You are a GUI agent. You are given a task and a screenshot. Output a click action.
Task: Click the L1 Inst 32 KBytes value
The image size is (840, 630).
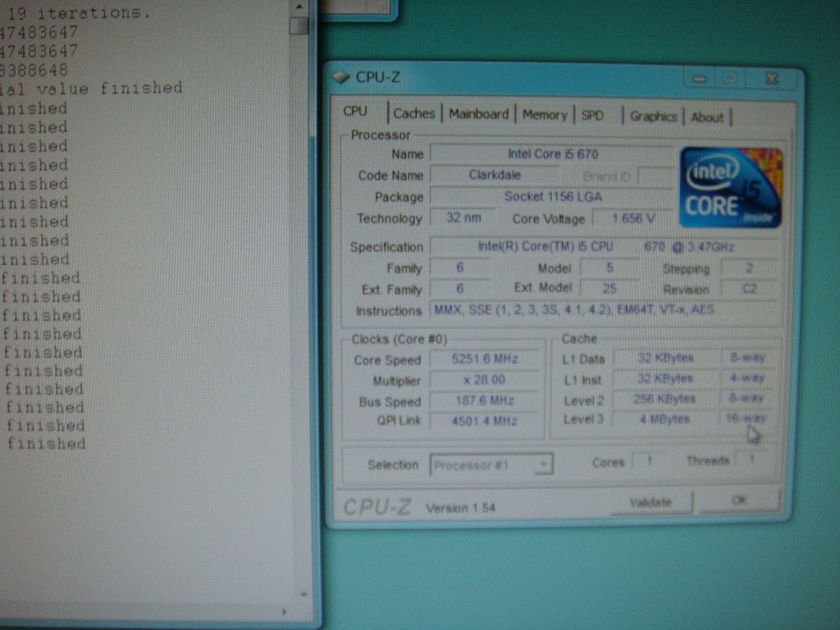coord(665,378)
